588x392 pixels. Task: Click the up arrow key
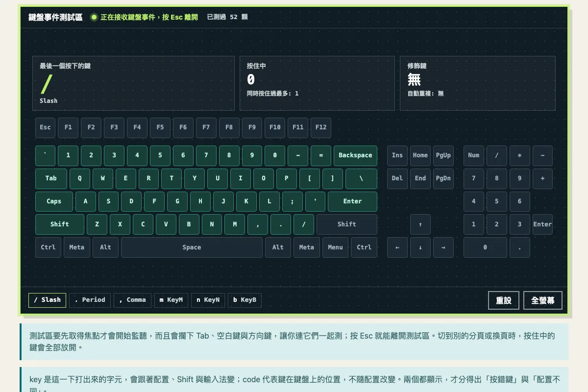pos(420,224)
